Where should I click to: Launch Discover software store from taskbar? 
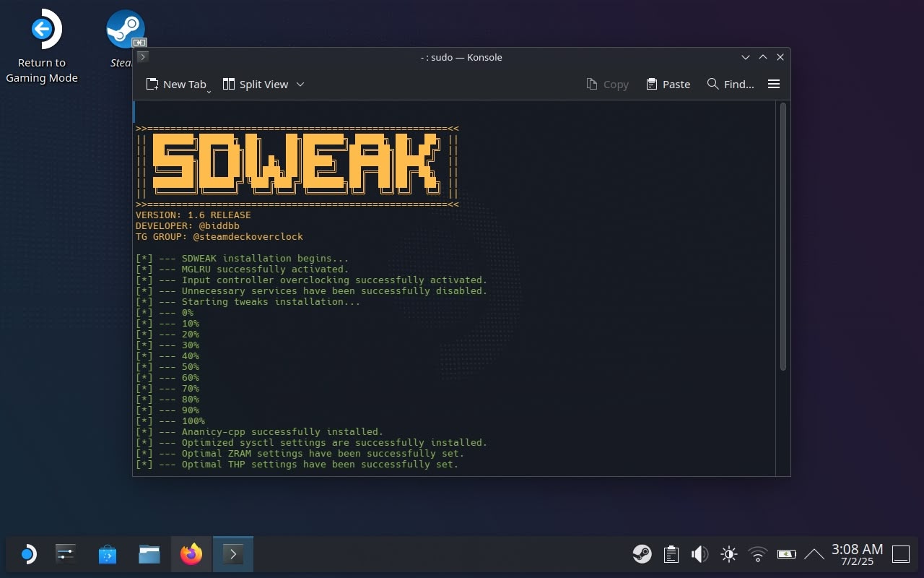pyautogui.click(x=108, y=554)
